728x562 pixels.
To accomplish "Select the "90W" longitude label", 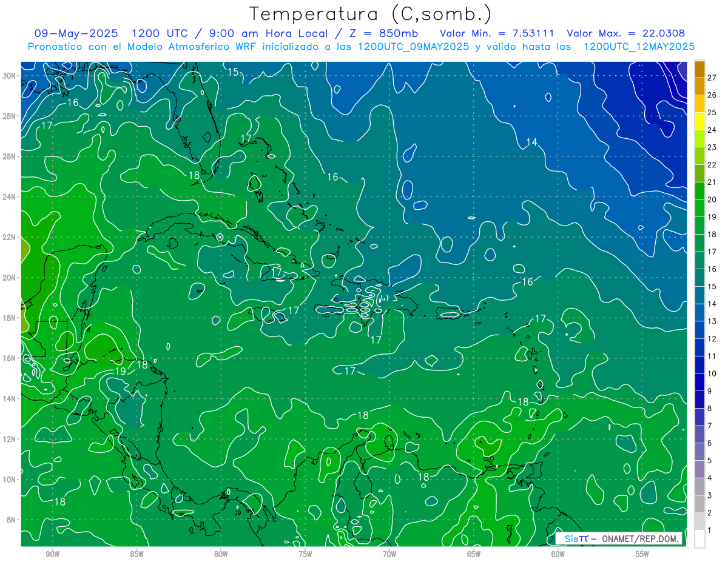I will tap(52, 554).
